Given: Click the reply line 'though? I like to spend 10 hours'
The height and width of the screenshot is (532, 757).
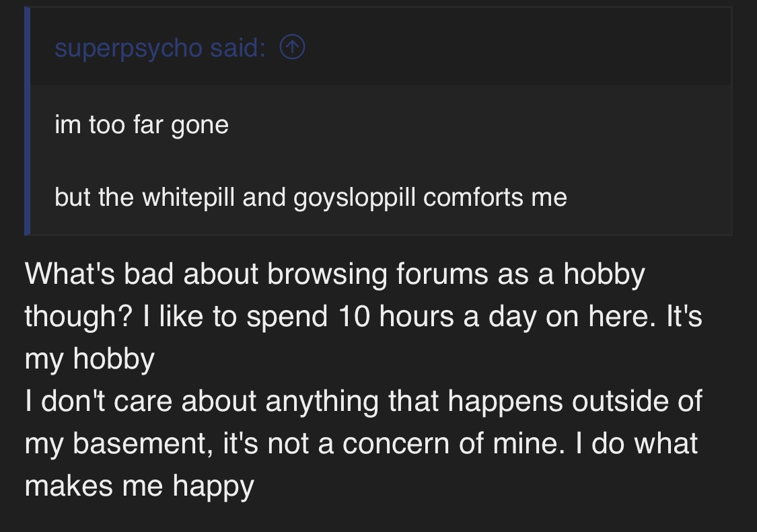Looking at the screenshot, I should pos(363,316).
